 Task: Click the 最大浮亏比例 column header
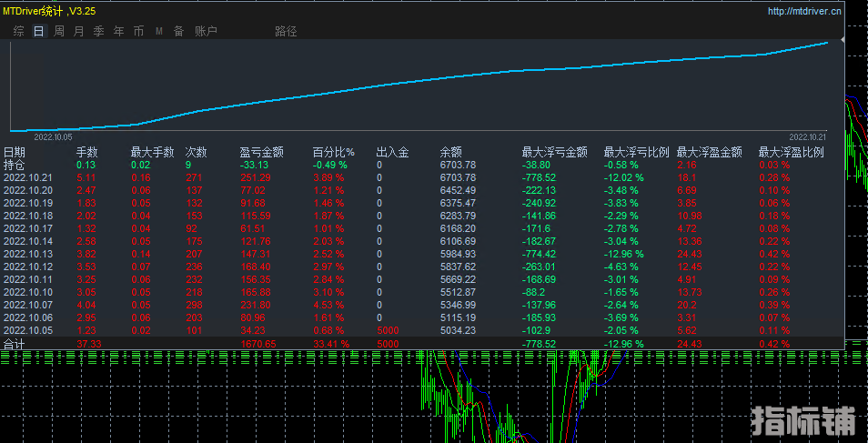click(x=636, y=152)
